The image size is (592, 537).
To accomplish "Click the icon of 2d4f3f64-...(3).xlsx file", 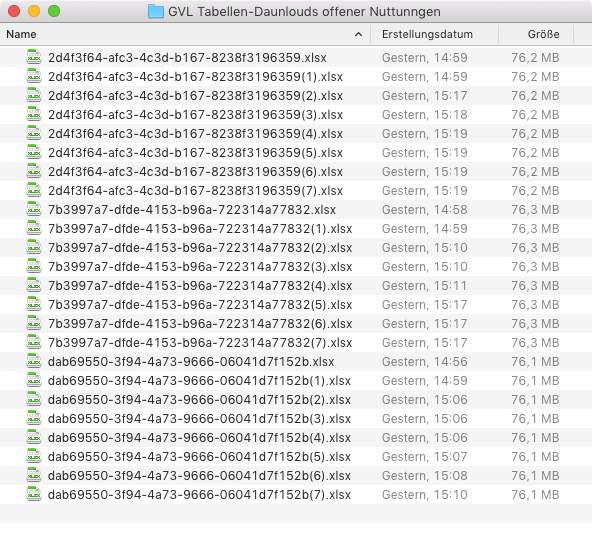I will click(x=34, y=114).
